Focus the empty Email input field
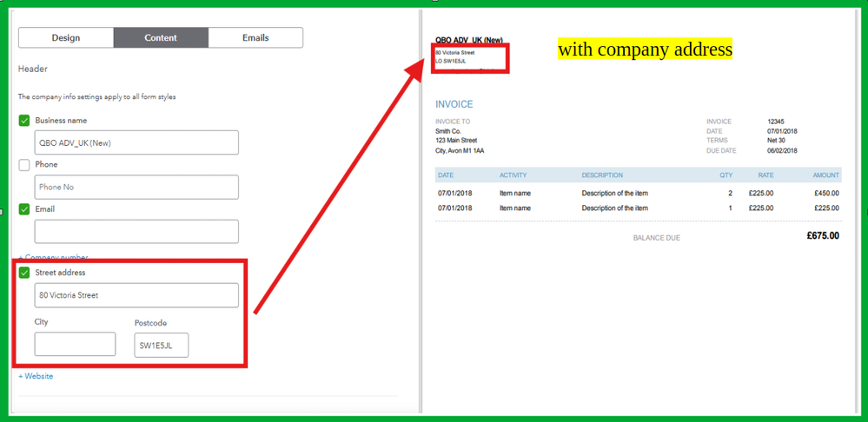Viewport: 868px width, 422px height. pos(136,231)
